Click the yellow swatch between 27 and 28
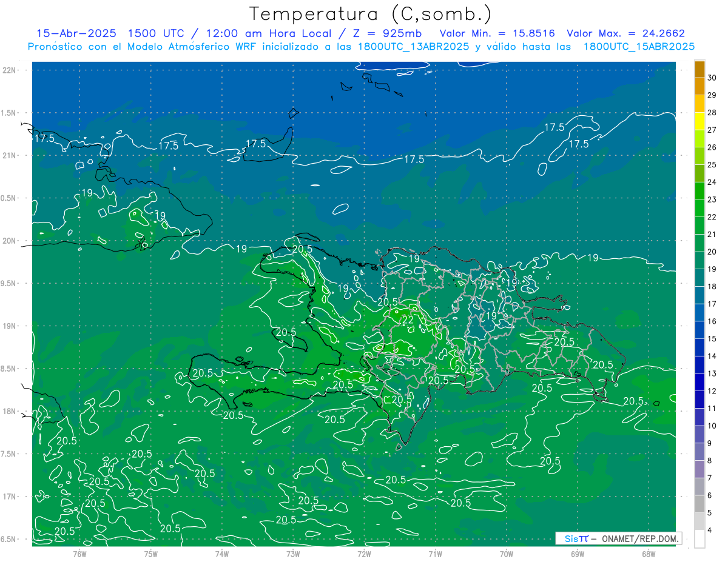 point(700,121)
